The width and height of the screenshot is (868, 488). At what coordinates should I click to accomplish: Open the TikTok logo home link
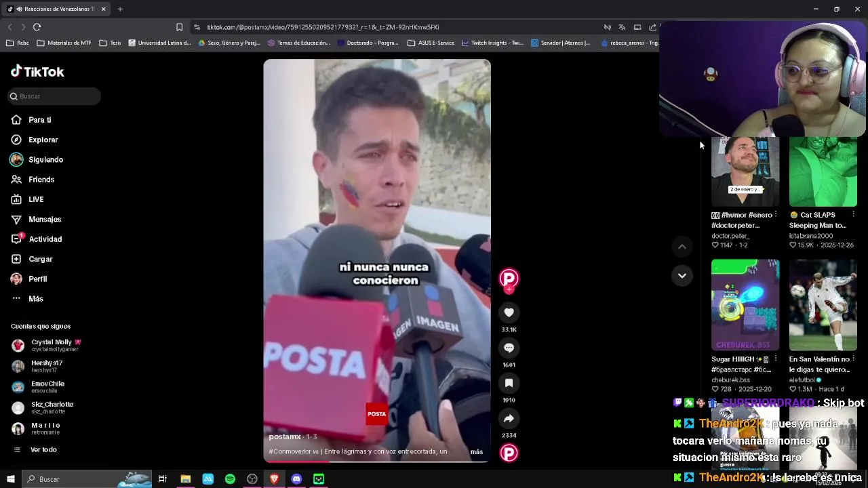pos(37,71)
